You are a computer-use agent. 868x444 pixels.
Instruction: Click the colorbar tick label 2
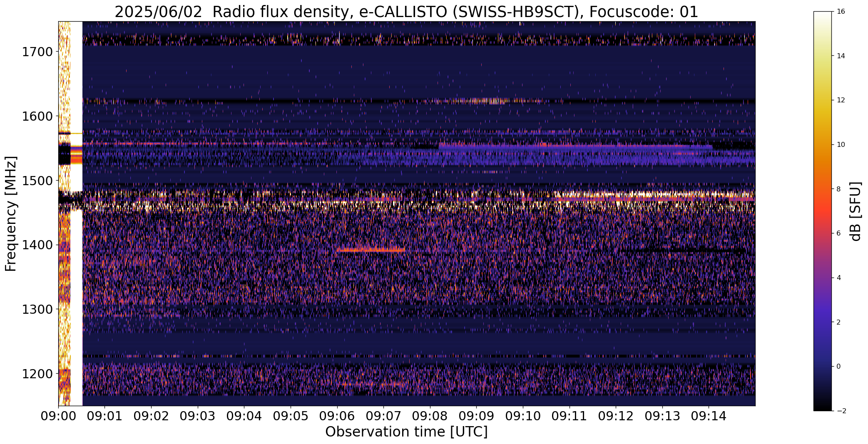(x=839, y=322)
